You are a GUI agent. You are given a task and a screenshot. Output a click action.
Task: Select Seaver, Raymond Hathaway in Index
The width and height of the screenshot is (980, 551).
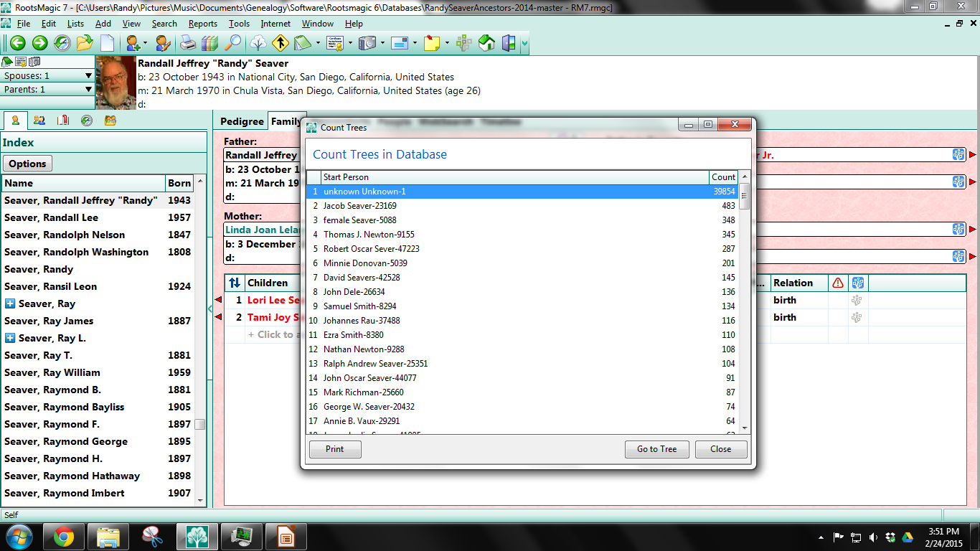(x=98, y=476)
